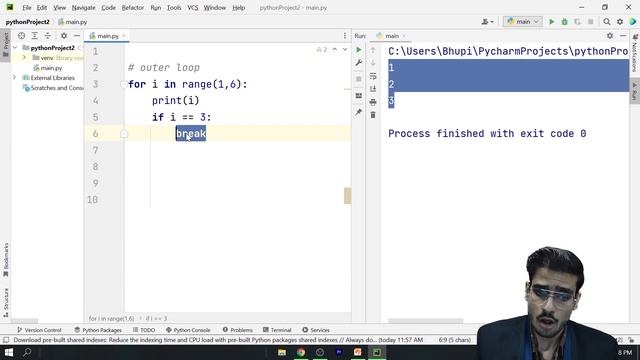This screenshot has height=360, width=640.
Task: Open editor tabs more options menu
Action: (x=345, y=36)
